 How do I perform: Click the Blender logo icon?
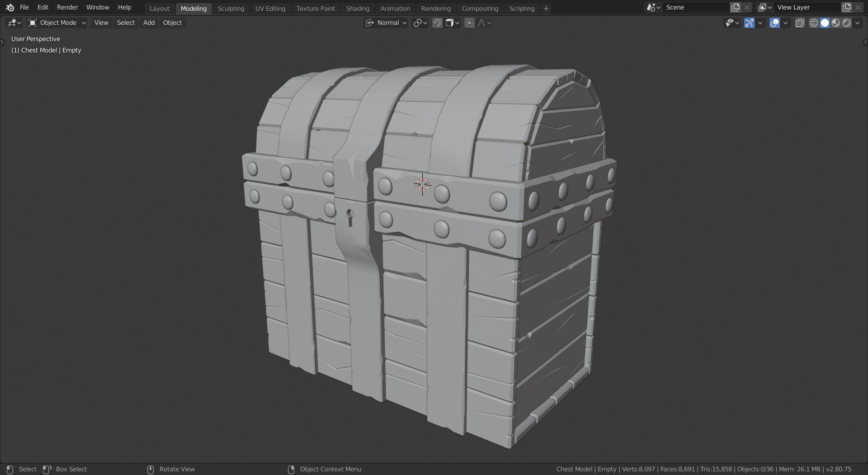click(x=10, y=8)
